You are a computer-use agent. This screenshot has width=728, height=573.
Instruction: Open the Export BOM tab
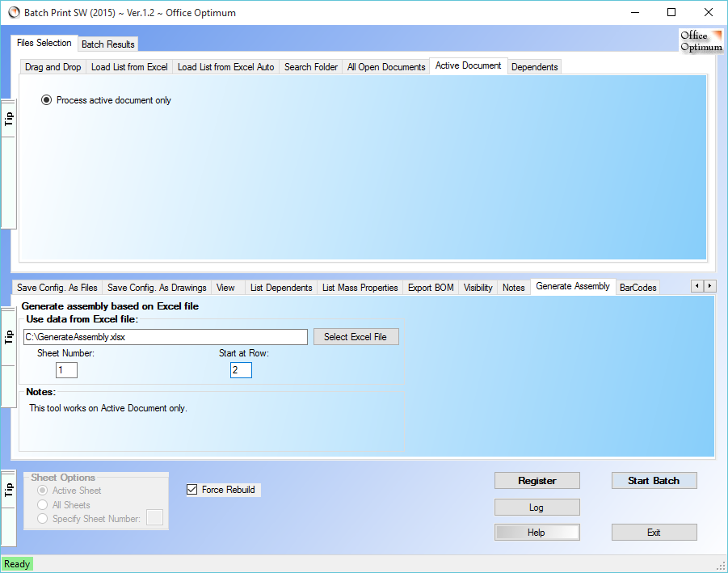point(431,288)
